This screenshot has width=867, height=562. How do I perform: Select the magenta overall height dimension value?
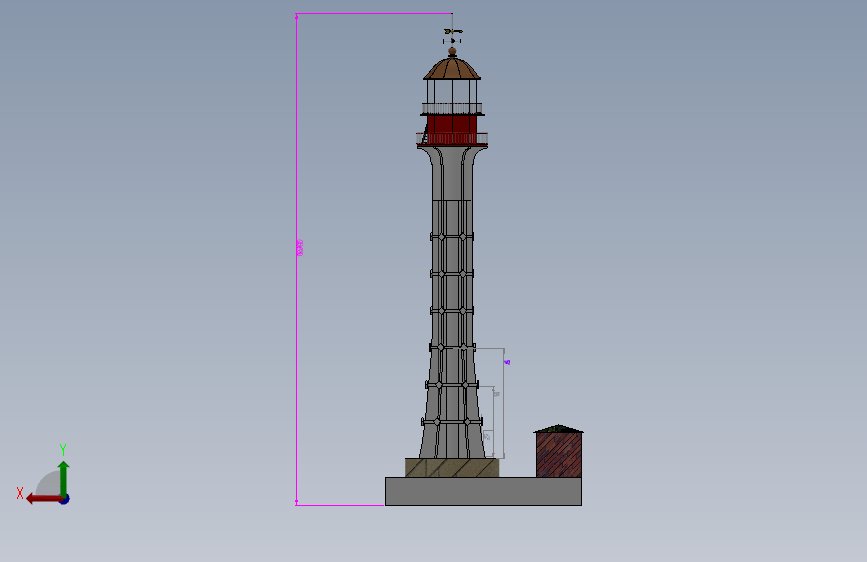pyautogui.click(x=300, y=248)
